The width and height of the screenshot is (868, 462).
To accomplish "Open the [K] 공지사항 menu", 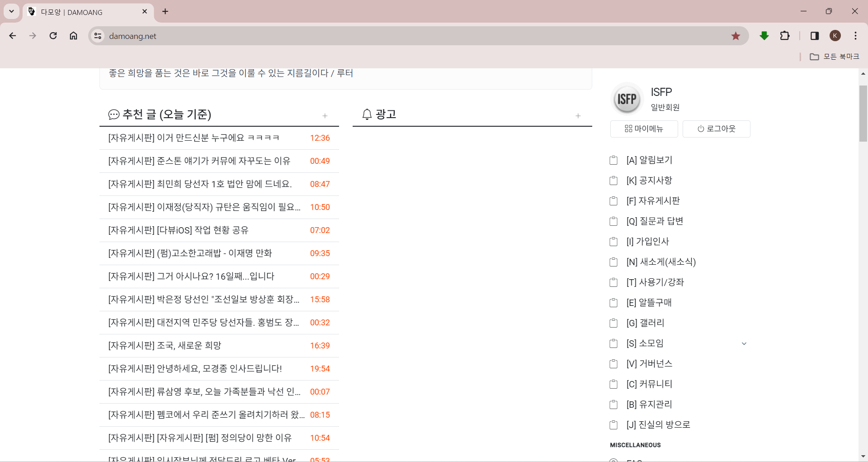I will click(649, 181).
